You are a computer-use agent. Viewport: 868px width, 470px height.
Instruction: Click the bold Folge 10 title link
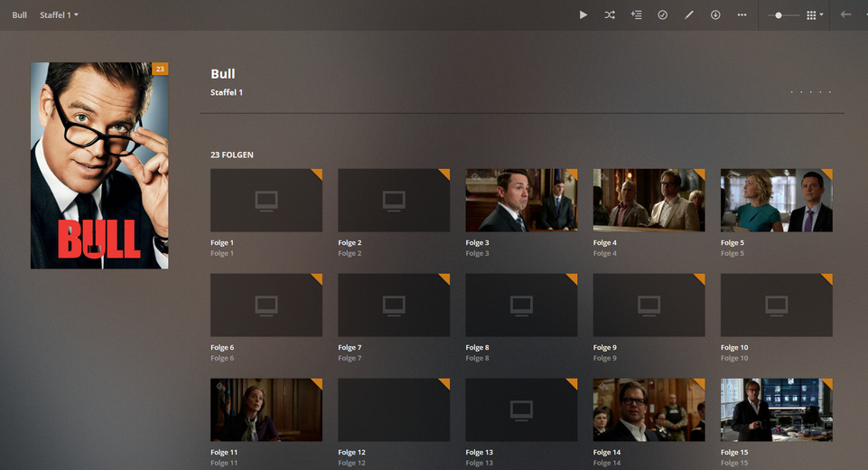point(734,347)
